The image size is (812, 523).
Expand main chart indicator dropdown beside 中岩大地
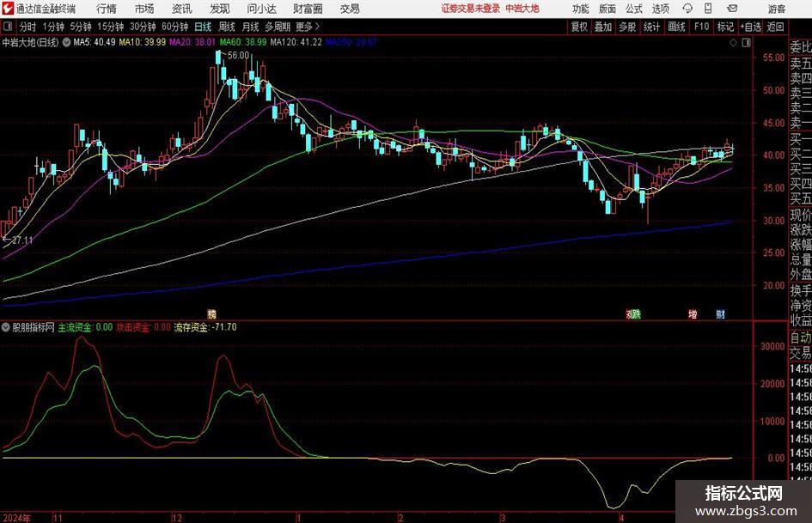point(66,42)
